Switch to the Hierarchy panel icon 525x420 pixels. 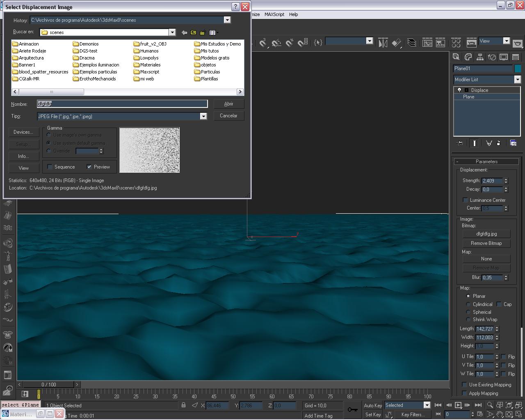[x=480, y=57]
